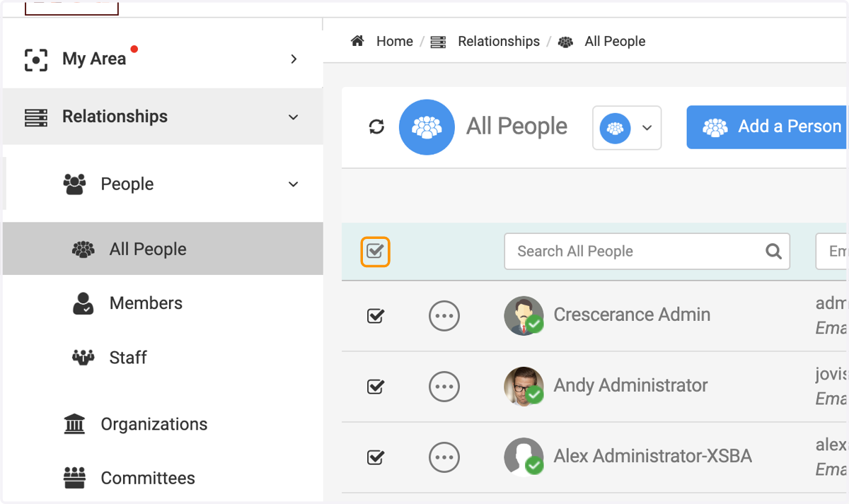Click the All People page title

click(516, 127)
